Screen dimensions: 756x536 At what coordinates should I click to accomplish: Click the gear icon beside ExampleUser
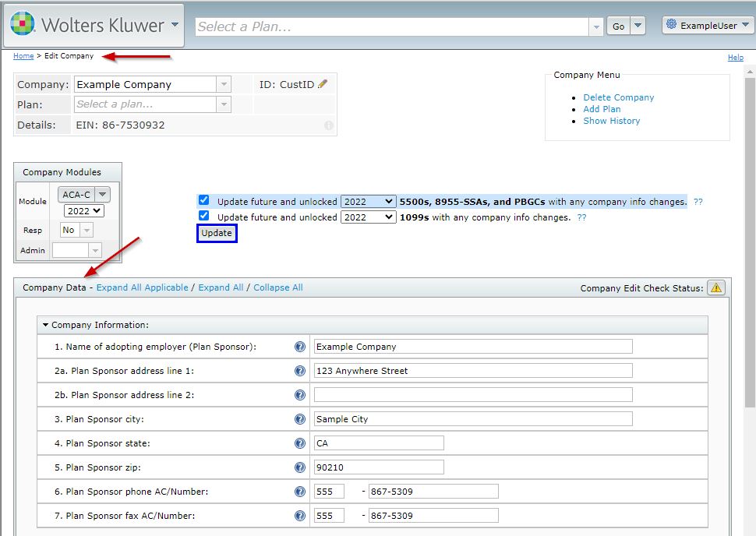point(671,24)
